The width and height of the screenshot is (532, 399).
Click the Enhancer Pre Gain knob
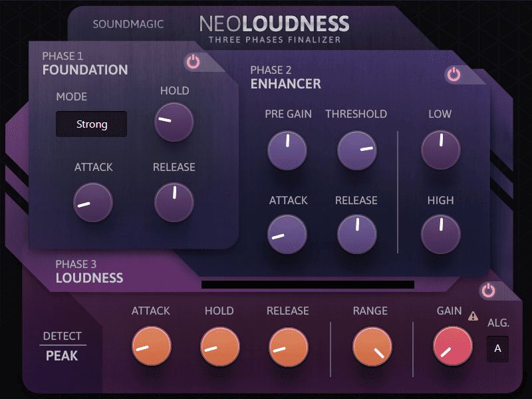(x=287, y=150)
